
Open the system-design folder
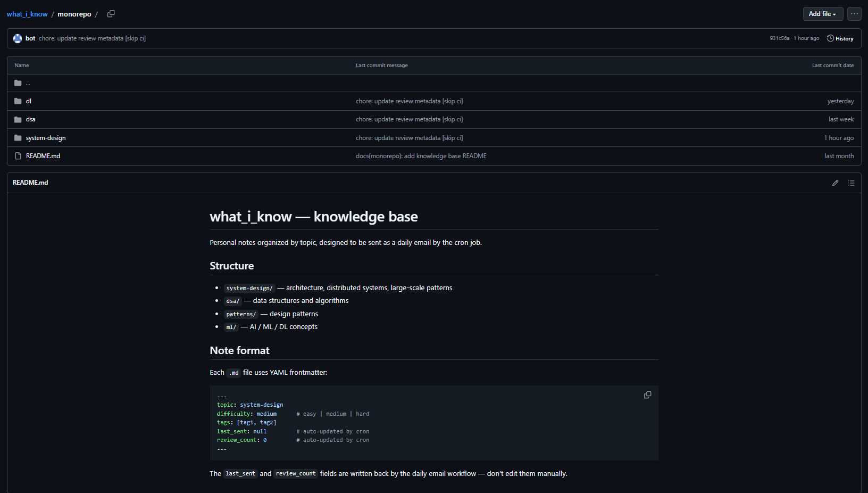point(46,138)
